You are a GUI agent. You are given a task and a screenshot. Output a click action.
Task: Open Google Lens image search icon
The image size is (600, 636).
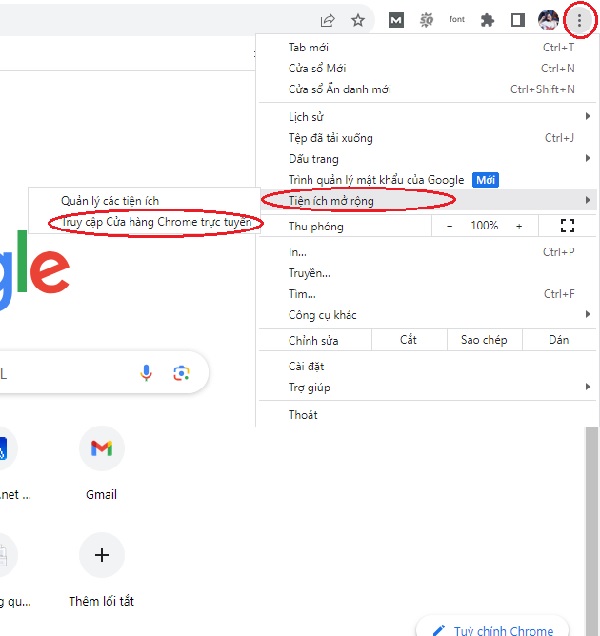tap(181, 373)
